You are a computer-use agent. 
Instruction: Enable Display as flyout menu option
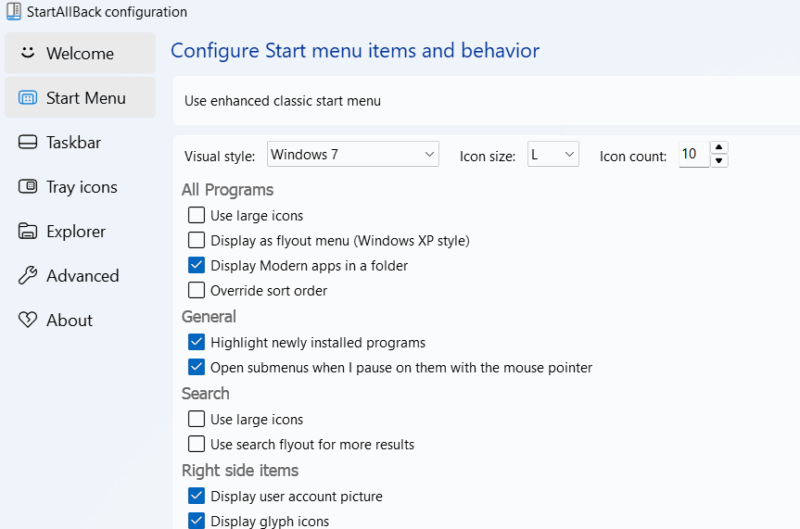[196, 240]
